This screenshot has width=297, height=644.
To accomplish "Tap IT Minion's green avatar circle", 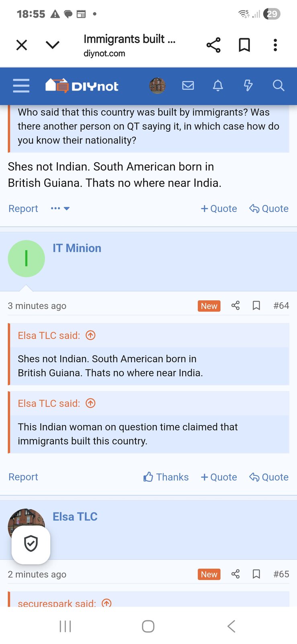I will 26,259.
